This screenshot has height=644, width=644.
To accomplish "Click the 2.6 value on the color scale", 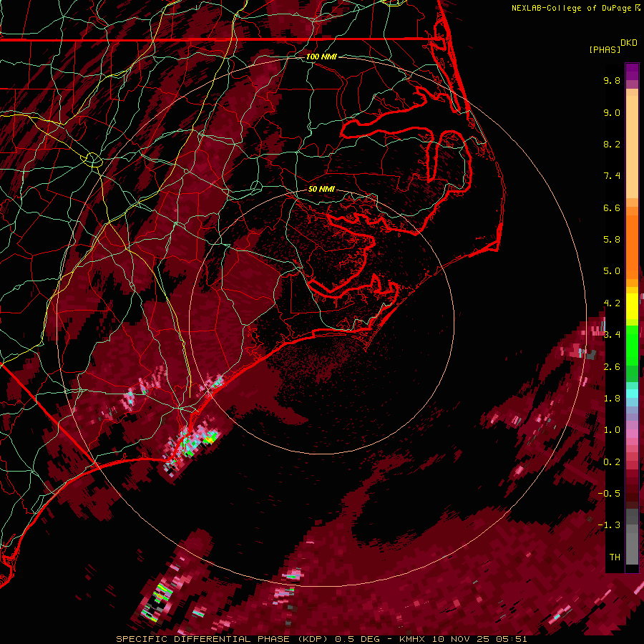I will tap(612, 367).
